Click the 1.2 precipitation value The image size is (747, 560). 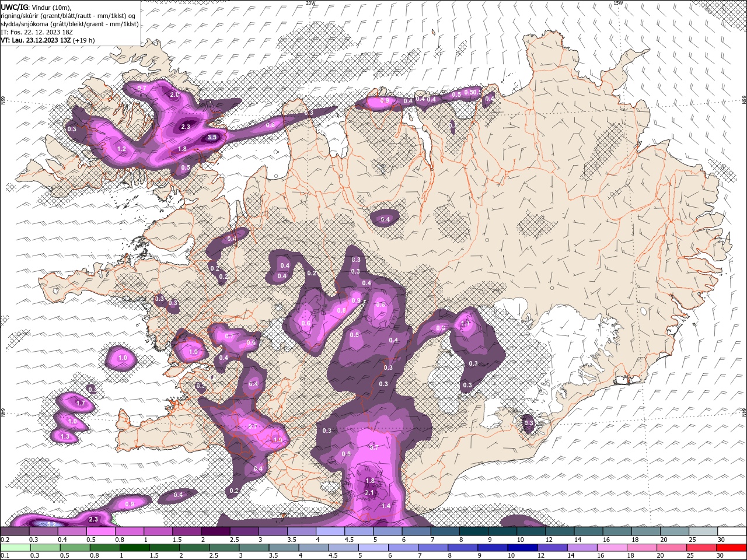(x=122, y=149)
